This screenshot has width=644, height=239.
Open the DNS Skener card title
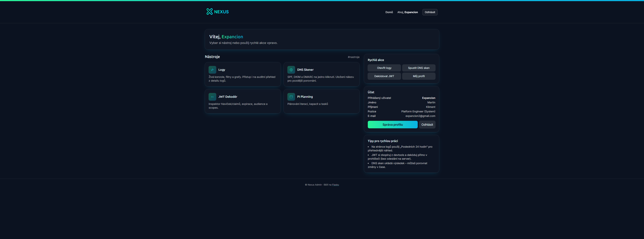tap(305, 70)
